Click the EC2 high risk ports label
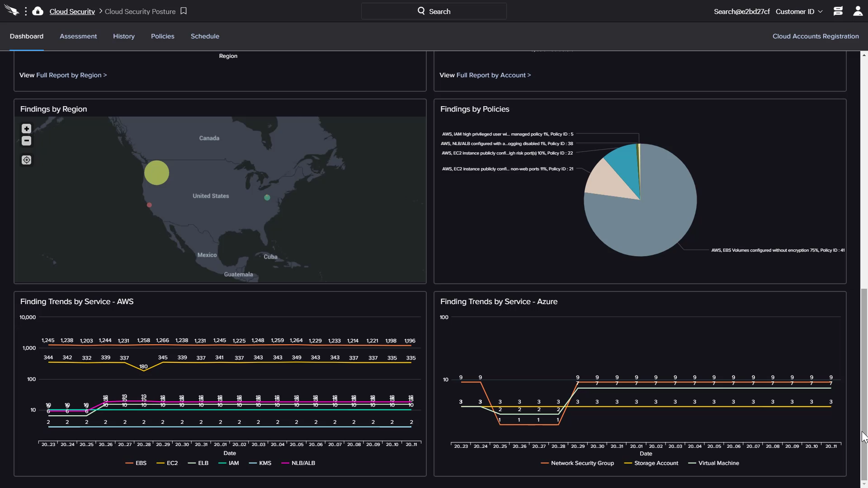 [x=507, y=153]
